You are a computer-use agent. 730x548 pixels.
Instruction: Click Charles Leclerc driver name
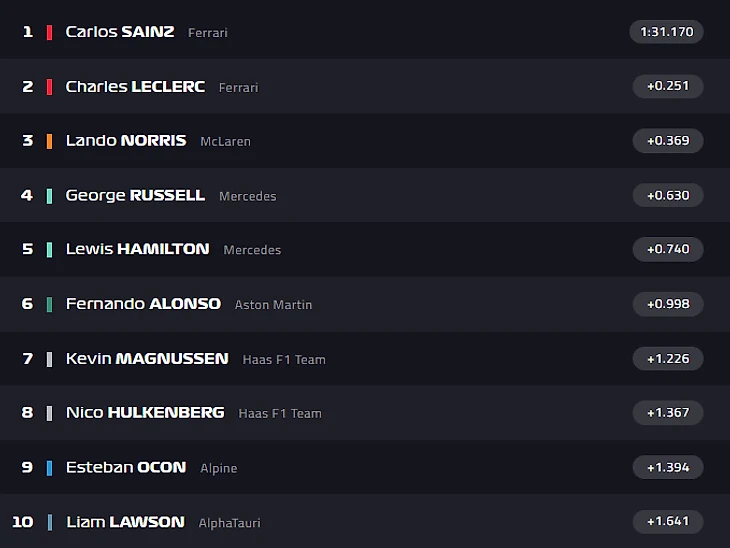[x=135, y=86]
